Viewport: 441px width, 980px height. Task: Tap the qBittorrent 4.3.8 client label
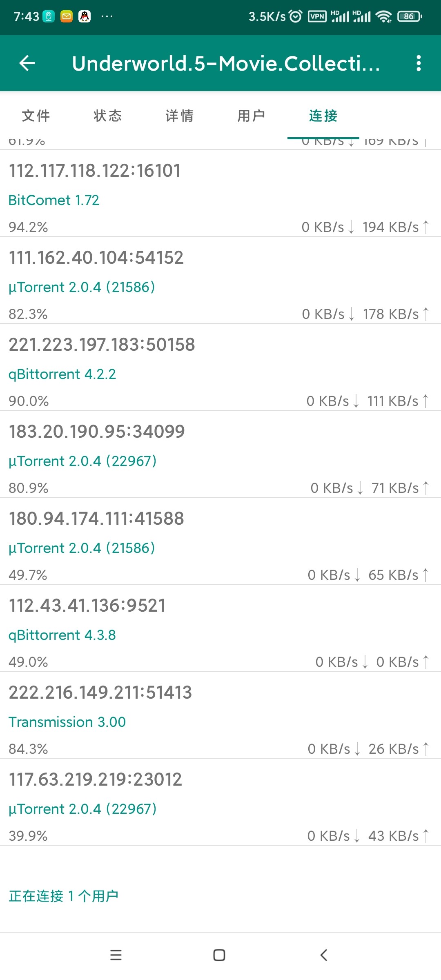coord(62,635)
